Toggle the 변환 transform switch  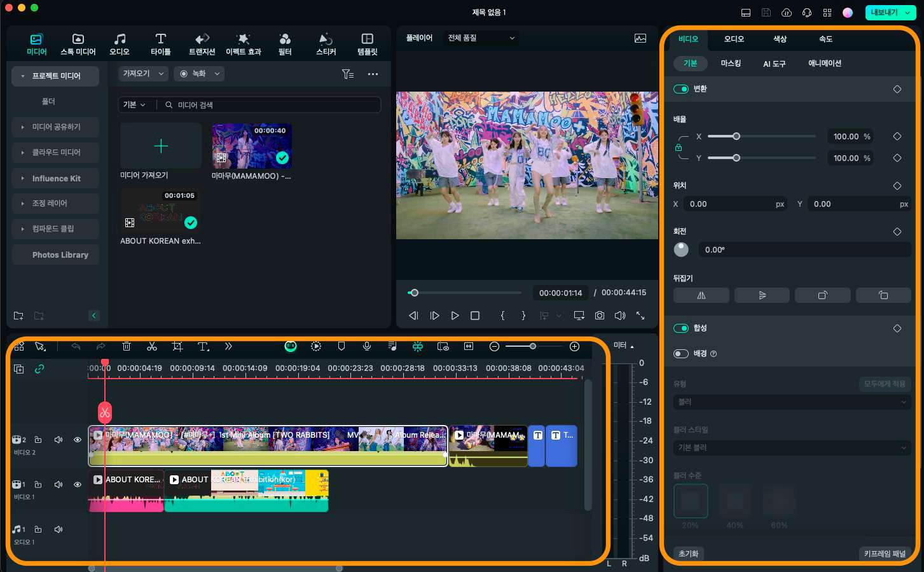click(681, 89)
